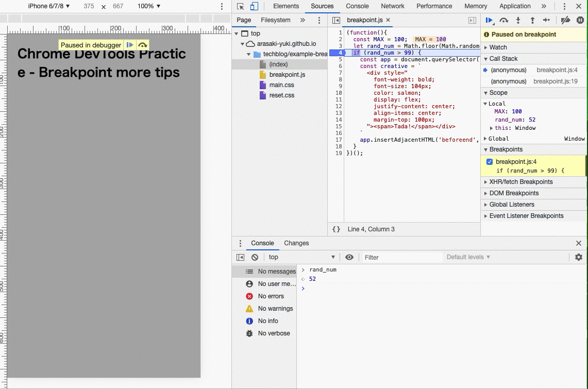
Task: Toggle pause on exceptions icon
Action: click(x=580, y=20)
